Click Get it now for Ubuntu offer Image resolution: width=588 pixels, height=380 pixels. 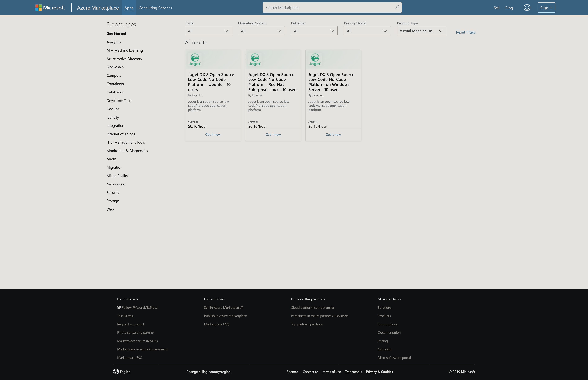coord(213,135)
